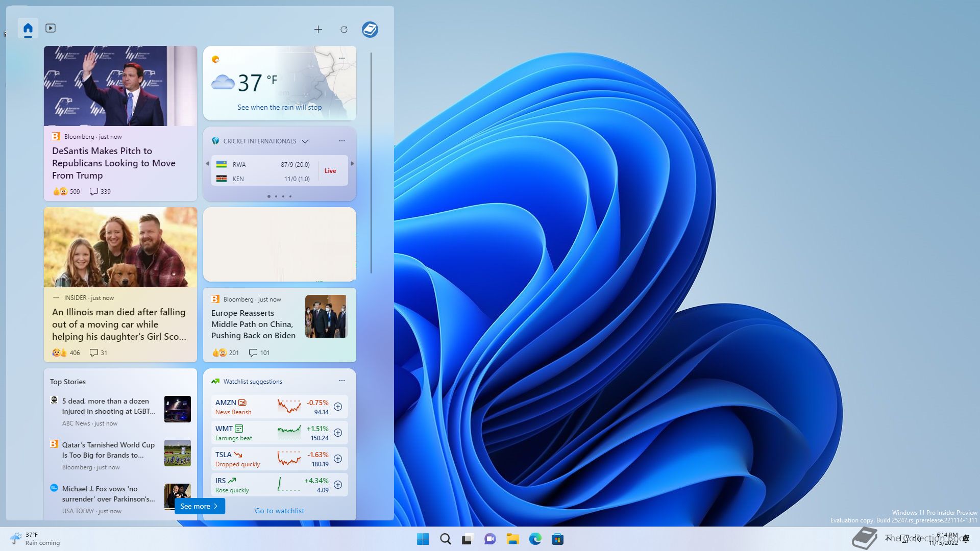Open cricket widget more options menu
The image size is (980, 551).
[342, 141]
